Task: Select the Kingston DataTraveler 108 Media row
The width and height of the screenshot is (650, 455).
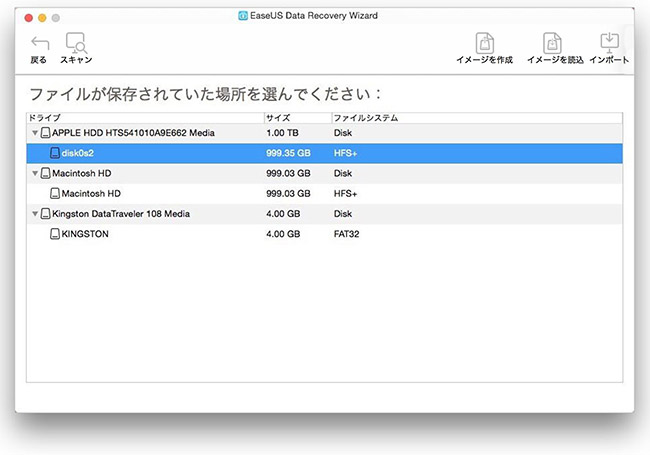Action: pyautogui.click(x=324, y=214)
